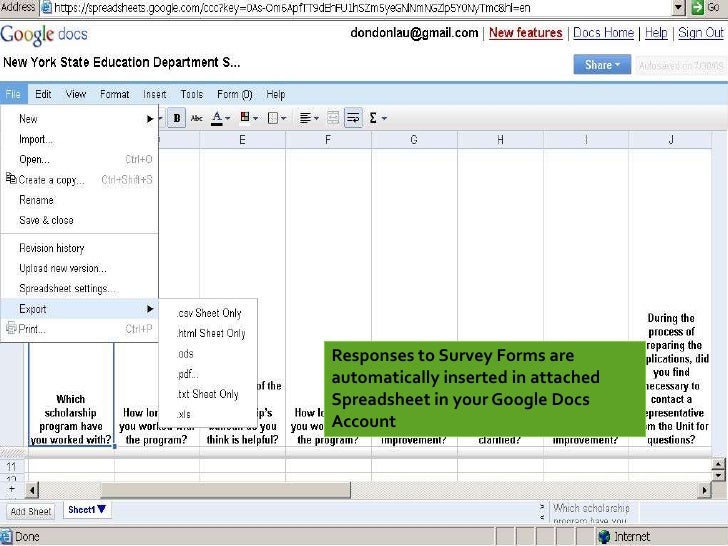Screen dimensions: 728x546
Task: Click the sigma formulas icon
Action: click(373, 118)
